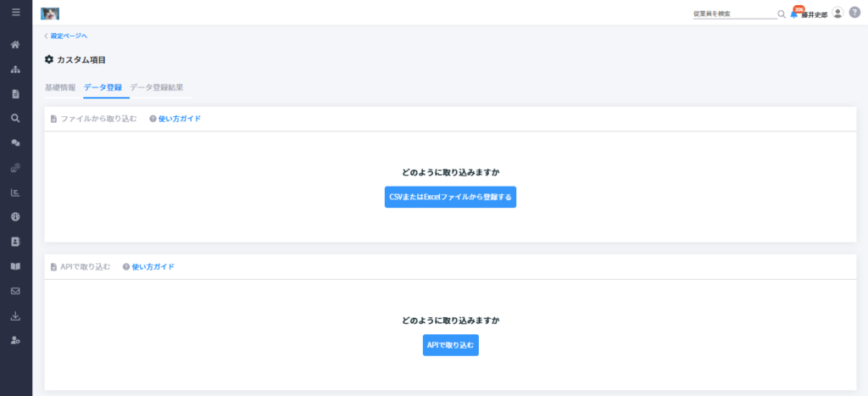Switch to データ登録結果 tab

[156, 87]
